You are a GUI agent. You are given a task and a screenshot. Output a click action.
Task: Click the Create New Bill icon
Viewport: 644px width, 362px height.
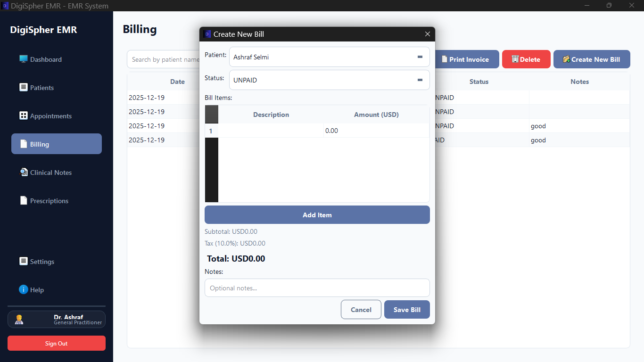[566, 59]
